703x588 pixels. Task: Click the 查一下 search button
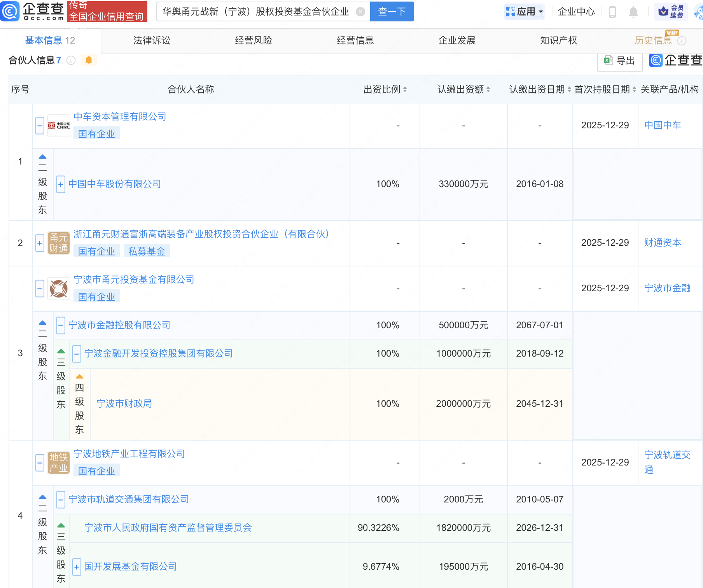point(392,12)
